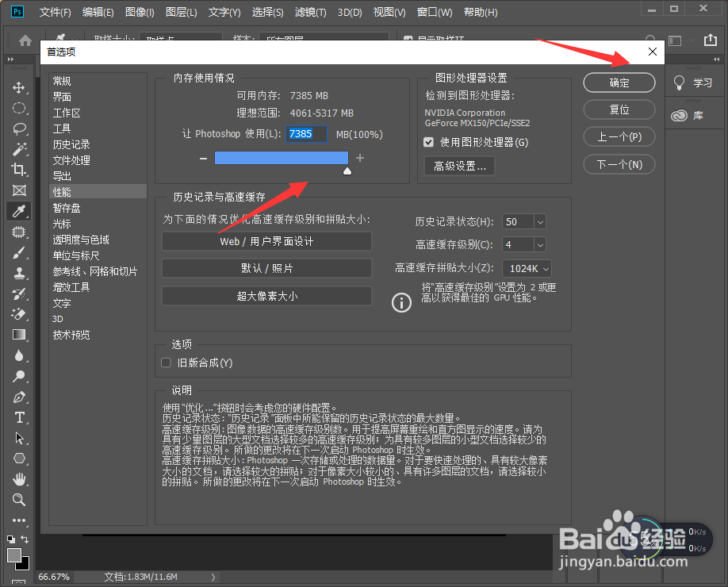Open the Share icon at top right

tap(711, 40)
